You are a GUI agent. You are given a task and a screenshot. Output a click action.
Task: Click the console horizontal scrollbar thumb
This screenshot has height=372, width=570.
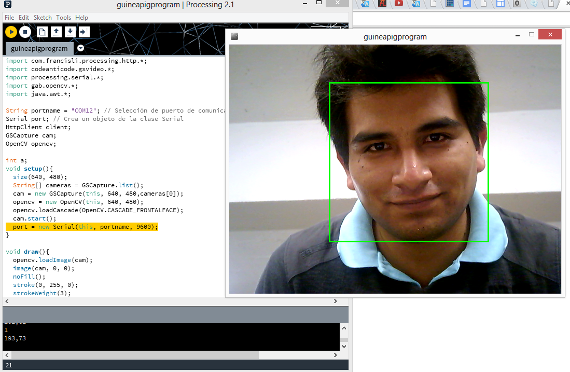pos(135,355)
